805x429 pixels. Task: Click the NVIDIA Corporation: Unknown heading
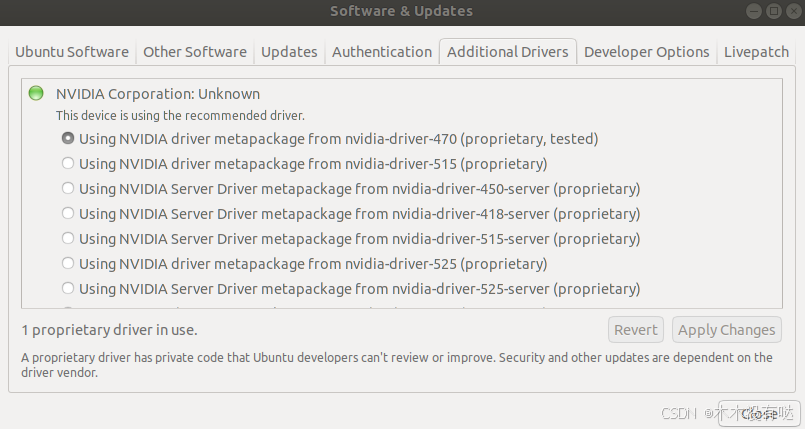[158, 94]
